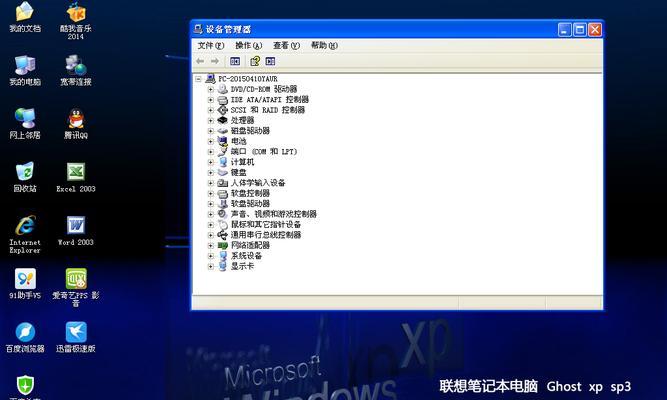Select 通用串行总线控制器 tree item
The width and height of the screenshot is (667, 400).
tap(265, 235)
